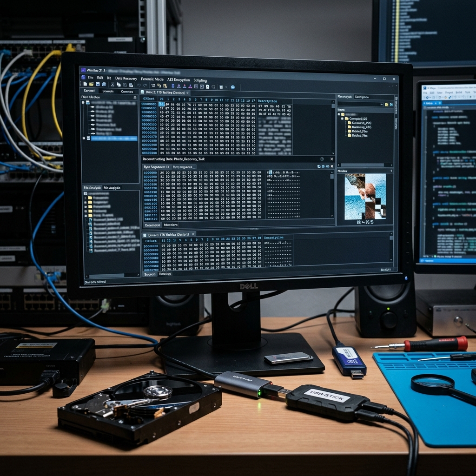Click the copy toolbar icon after scissors
This screenshot has height=476, width=476.
(119, 85)
